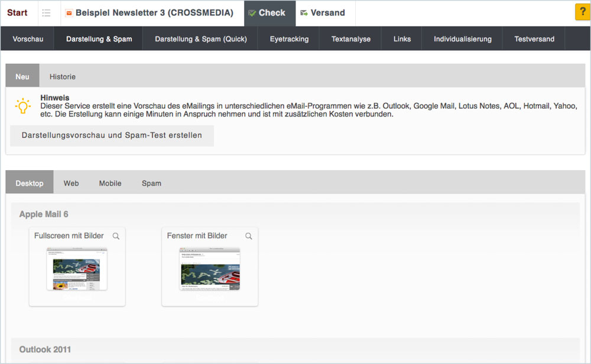Switch to the Mobile previews tab
591x364 pixels.
tap(110, 183)
